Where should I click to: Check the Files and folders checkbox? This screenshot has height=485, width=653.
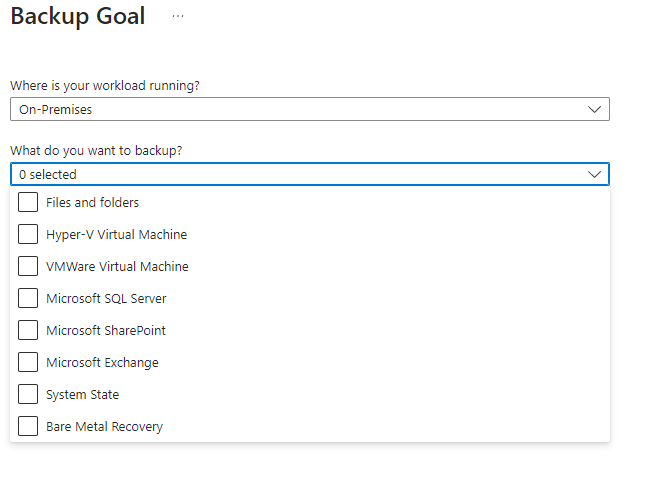28,202
